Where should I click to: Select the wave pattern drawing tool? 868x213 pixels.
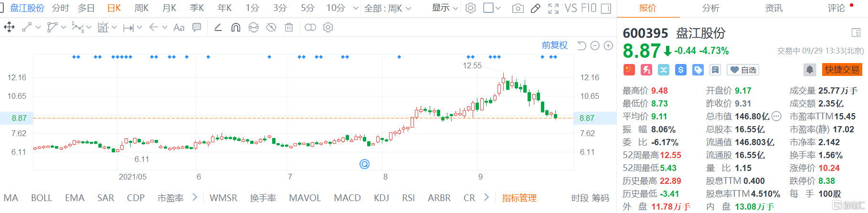tap(77, 27)
